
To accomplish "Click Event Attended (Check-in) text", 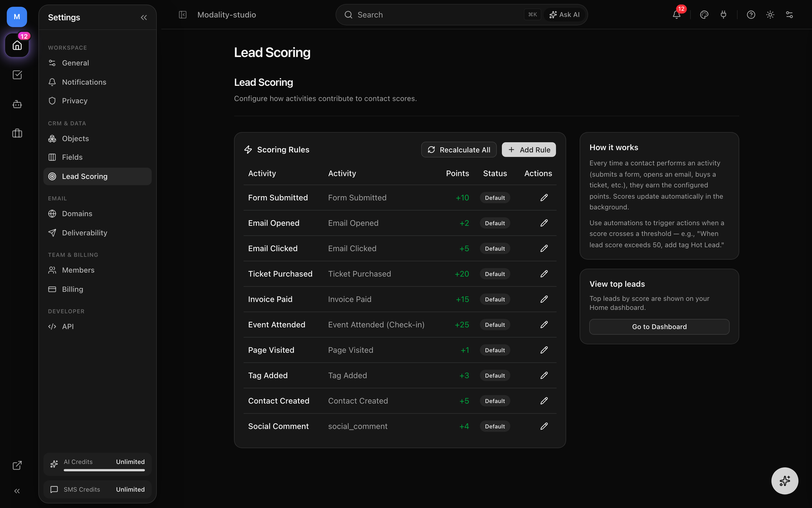I will [376, 325].
